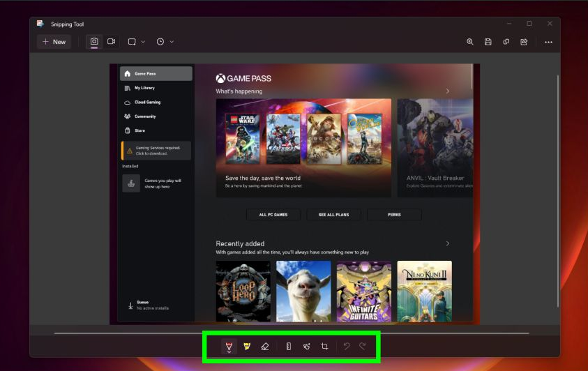
Task: Select the red Ballpoint pen tool
Action: coord(229,347)
